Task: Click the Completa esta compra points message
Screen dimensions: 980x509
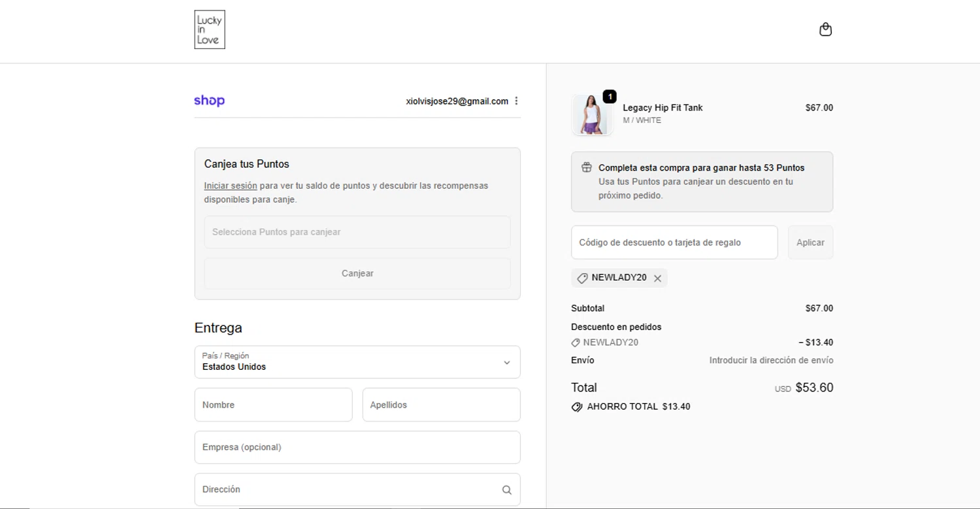Action: point(702,168)
